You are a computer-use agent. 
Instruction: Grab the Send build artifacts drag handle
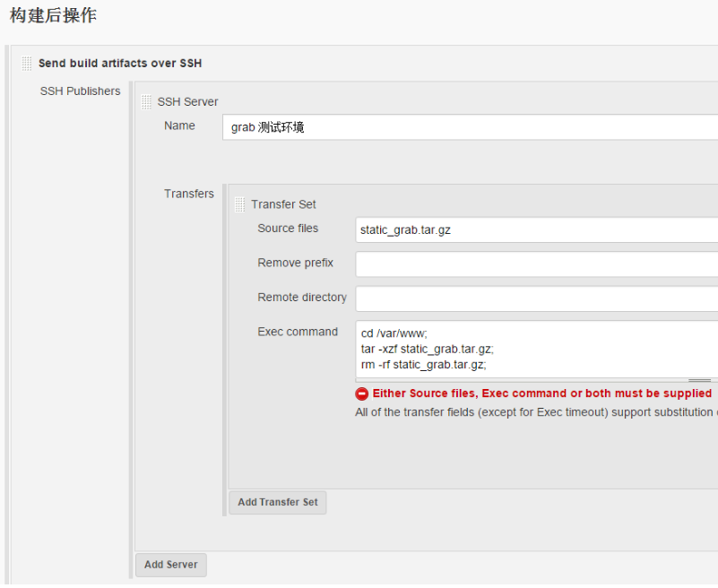pyautogui.click(x=27, y=64)
